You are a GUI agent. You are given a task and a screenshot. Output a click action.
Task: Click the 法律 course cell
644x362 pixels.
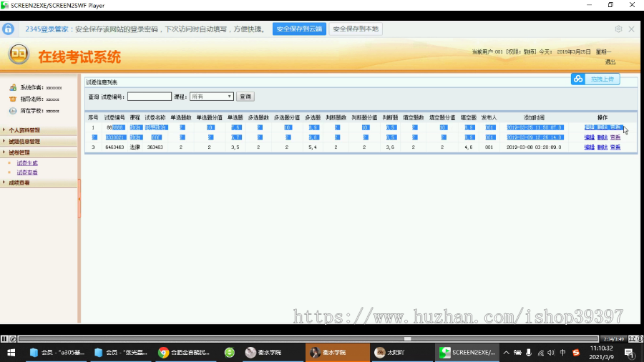[135, 147]
